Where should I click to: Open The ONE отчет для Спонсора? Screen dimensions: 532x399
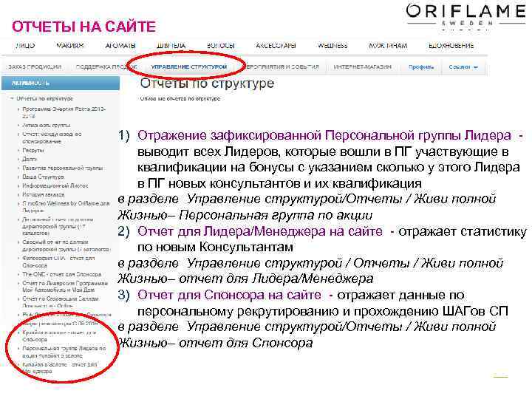[61, 274]
